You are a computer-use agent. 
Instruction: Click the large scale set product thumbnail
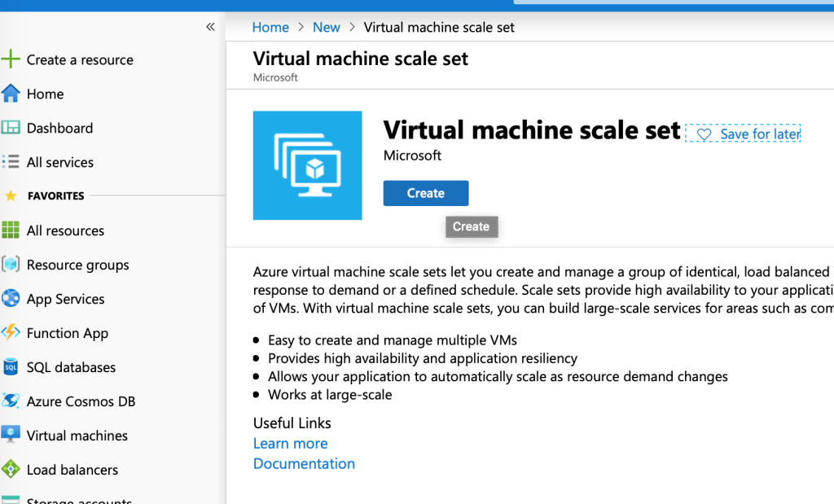307,165
